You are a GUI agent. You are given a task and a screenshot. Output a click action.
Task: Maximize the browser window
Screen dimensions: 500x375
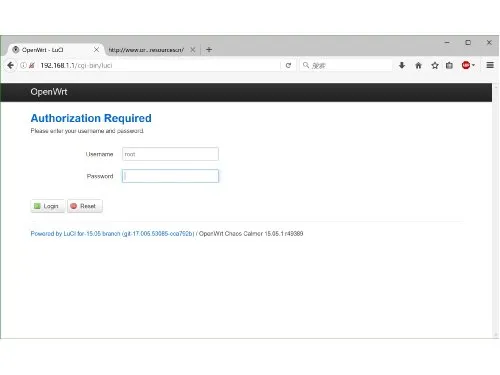[468, 43]
